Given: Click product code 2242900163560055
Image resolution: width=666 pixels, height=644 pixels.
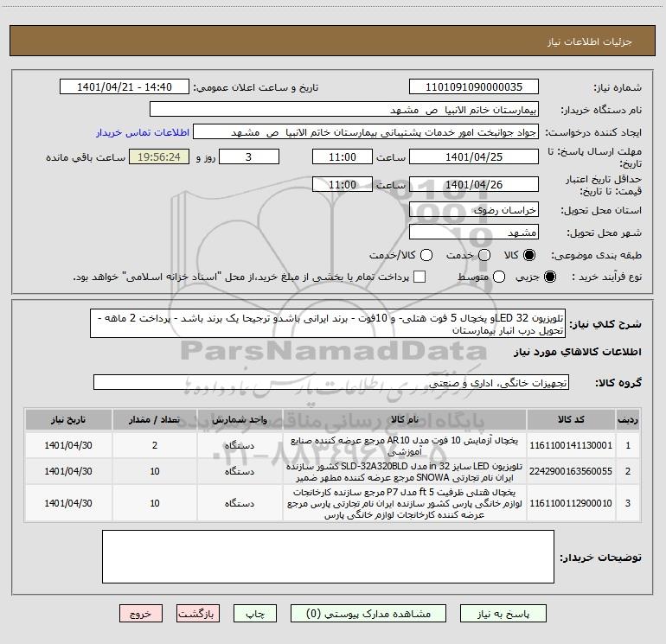Looking at the screenshot, I should [571, 471].
